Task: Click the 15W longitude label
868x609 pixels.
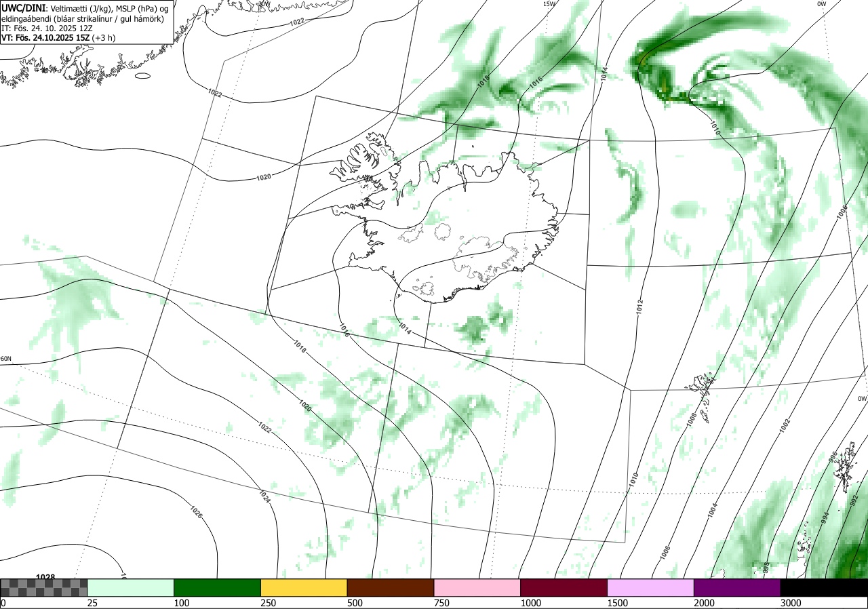Action: point(549,4)
